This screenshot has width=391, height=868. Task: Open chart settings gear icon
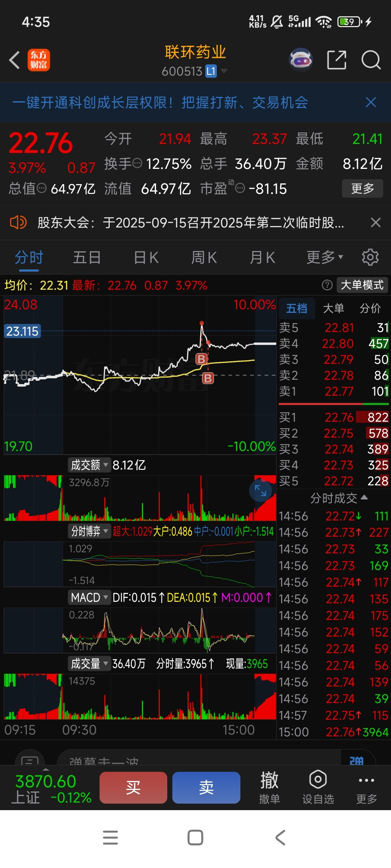click(370, 257)
